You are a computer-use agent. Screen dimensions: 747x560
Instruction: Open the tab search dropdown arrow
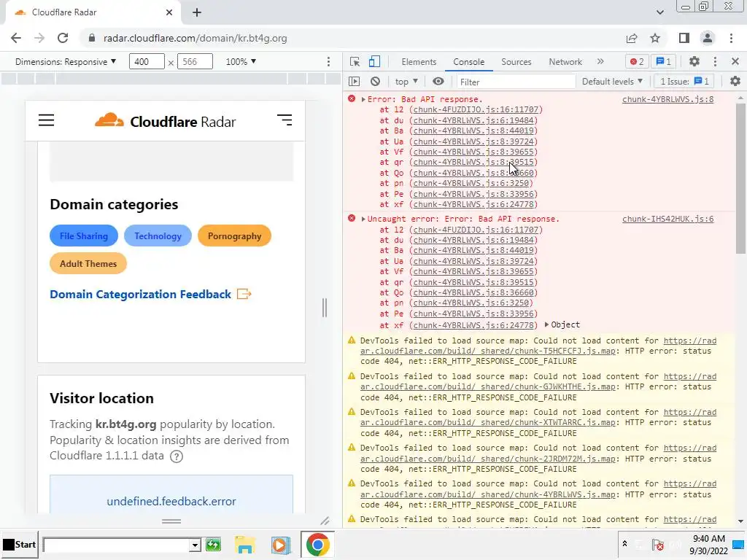[659, 12]
